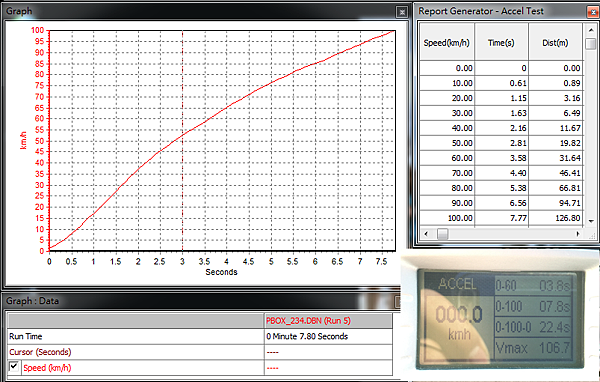Screen dimensions: 600x382
Task: Select the 3.58 time cell
Action: (x=501, y=158)
